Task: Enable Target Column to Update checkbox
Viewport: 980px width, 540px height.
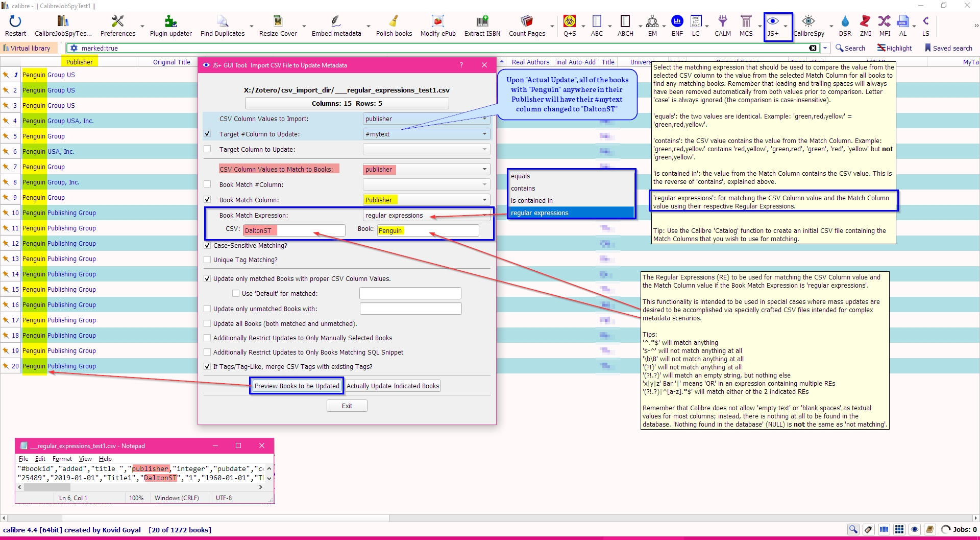Action: 207,149
